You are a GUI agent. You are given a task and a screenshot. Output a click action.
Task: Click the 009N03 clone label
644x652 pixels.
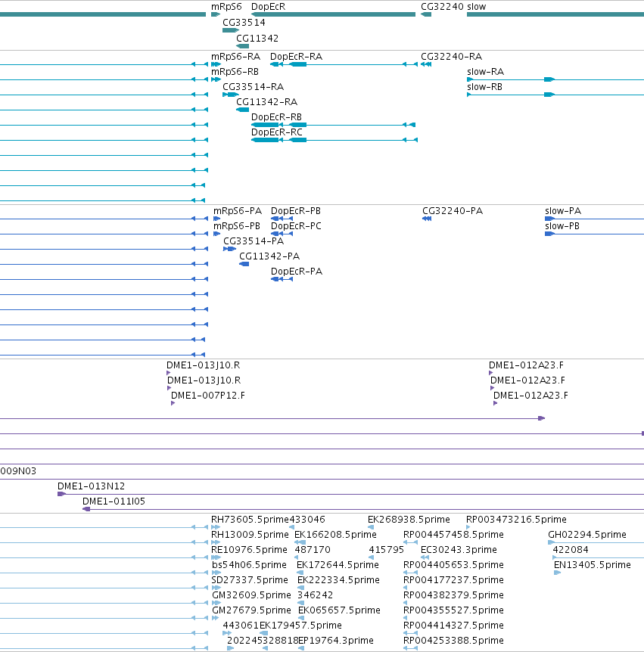coord(18,471)
